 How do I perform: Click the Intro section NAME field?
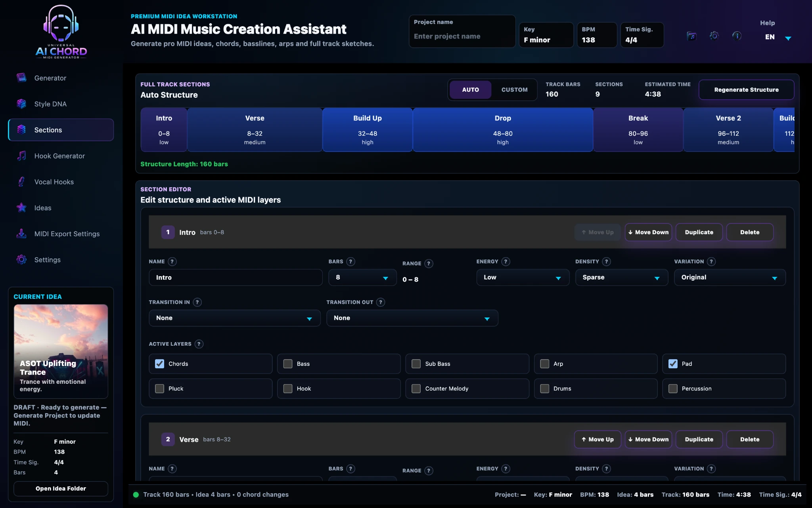click(x=236, y=277)
